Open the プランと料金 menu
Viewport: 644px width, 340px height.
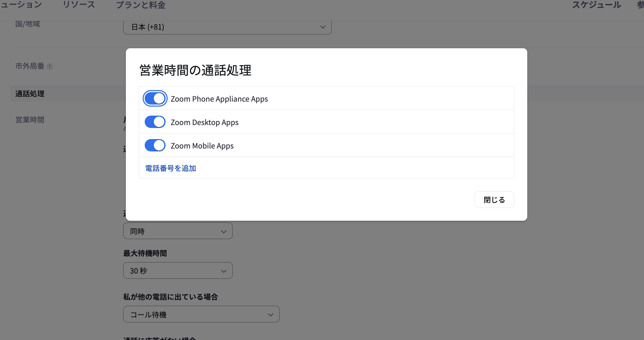pos(141,5)
